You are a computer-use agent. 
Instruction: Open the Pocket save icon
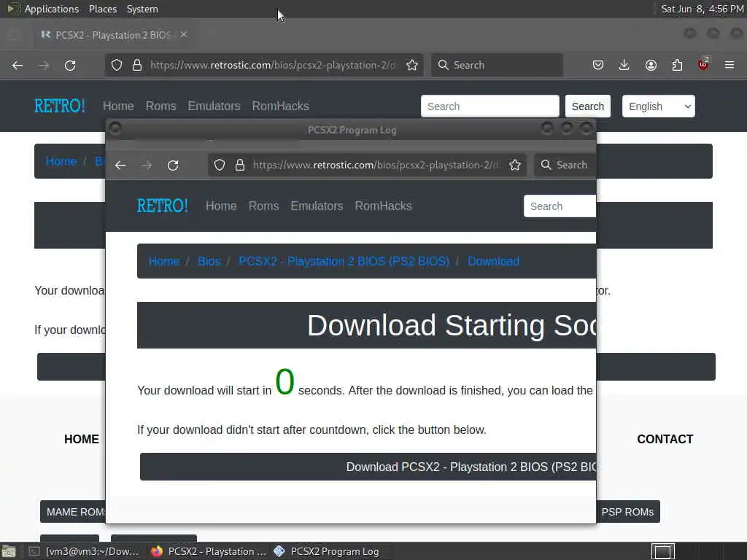click(598, 65)
